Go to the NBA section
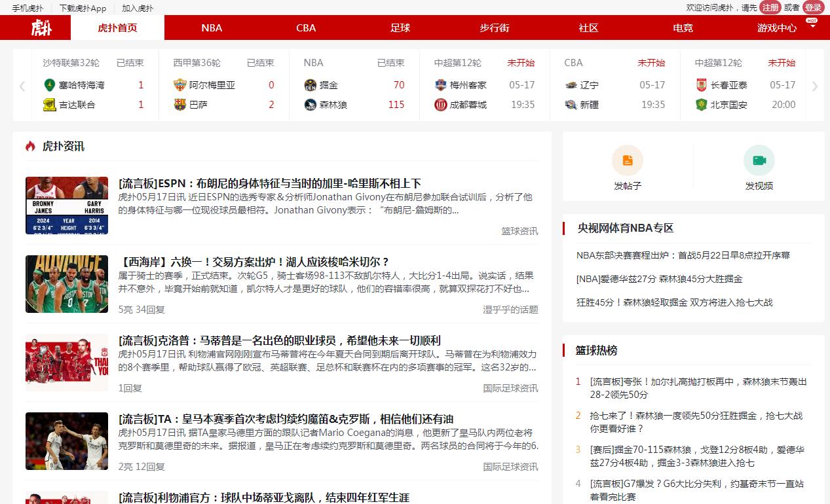Viewport: 830px width, 504px height. [212, 27]
